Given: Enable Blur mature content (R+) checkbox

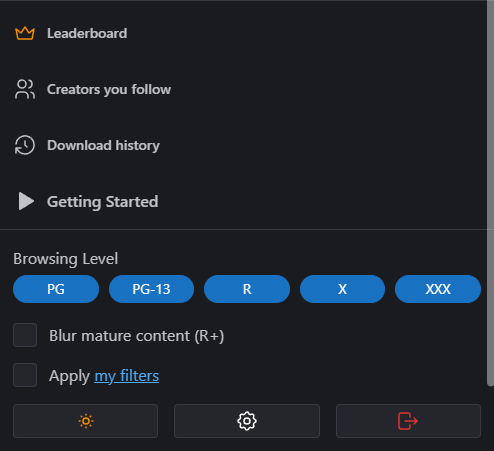Looking at the screenshot, I should click(x=25, y=335).
